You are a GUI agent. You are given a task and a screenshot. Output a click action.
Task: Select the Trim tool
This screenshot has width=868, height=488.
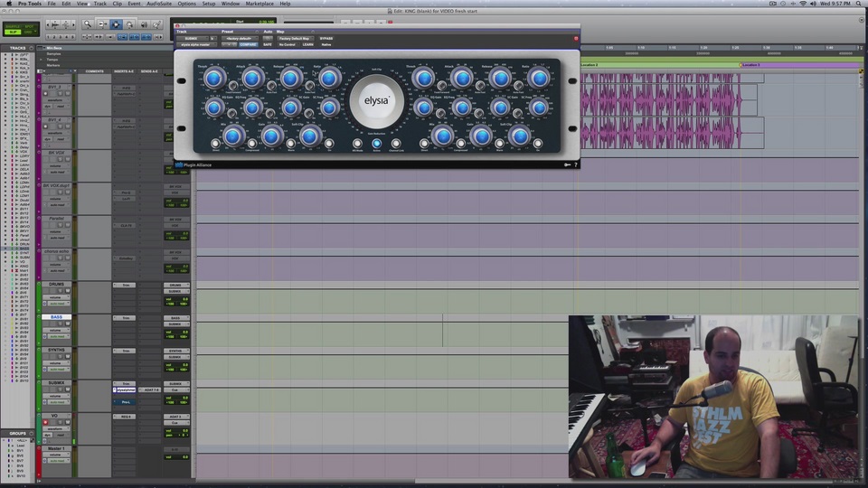coord(102,24)
